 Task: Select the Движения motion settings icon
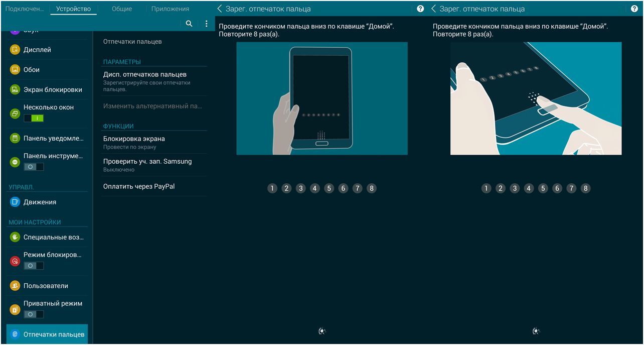coord(14,202)
